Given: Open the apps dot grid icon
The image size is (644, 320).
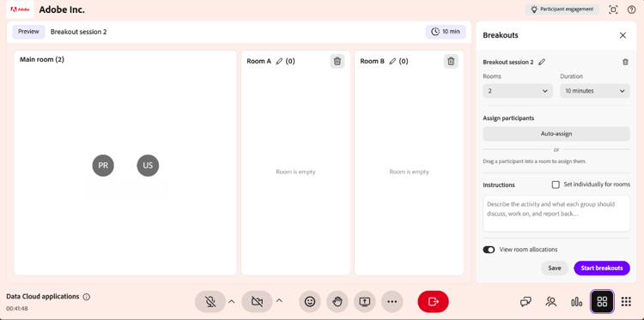Looking at the screenshot, I should pos(626,302).
